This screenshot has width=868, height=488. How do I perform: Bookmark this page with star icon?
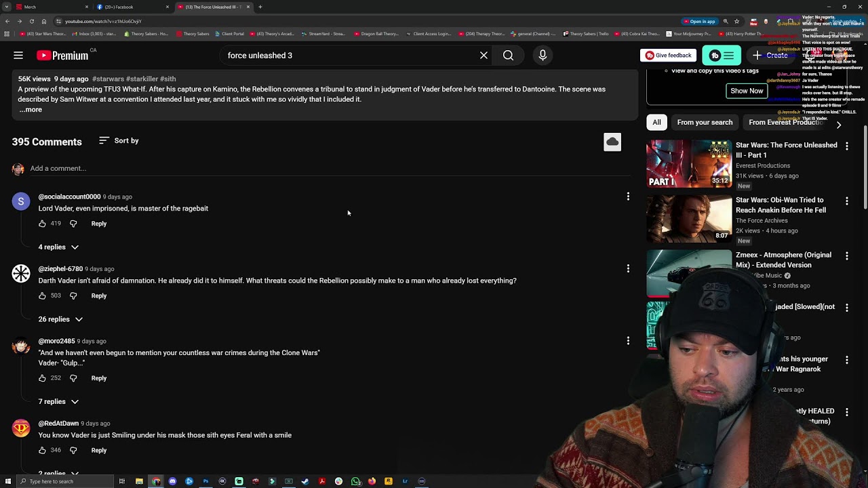tap(736, 21)
